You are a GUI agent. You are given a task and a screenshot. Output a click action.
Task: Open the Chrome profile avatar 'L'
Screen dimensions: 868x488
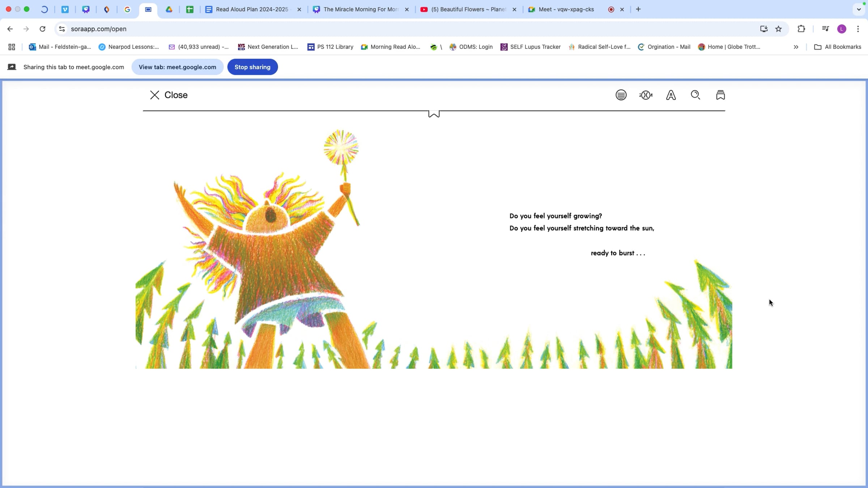pos(842,29)
